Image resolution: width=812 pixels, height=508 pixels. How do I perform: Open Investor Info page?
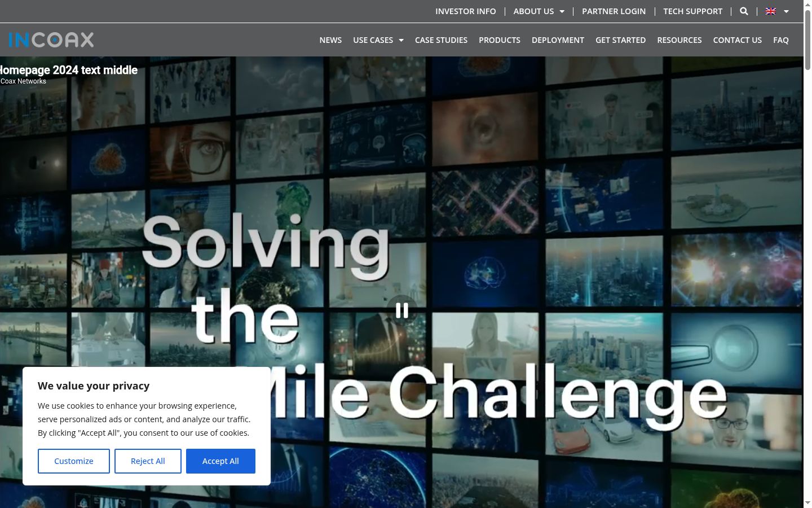(466, 11)
